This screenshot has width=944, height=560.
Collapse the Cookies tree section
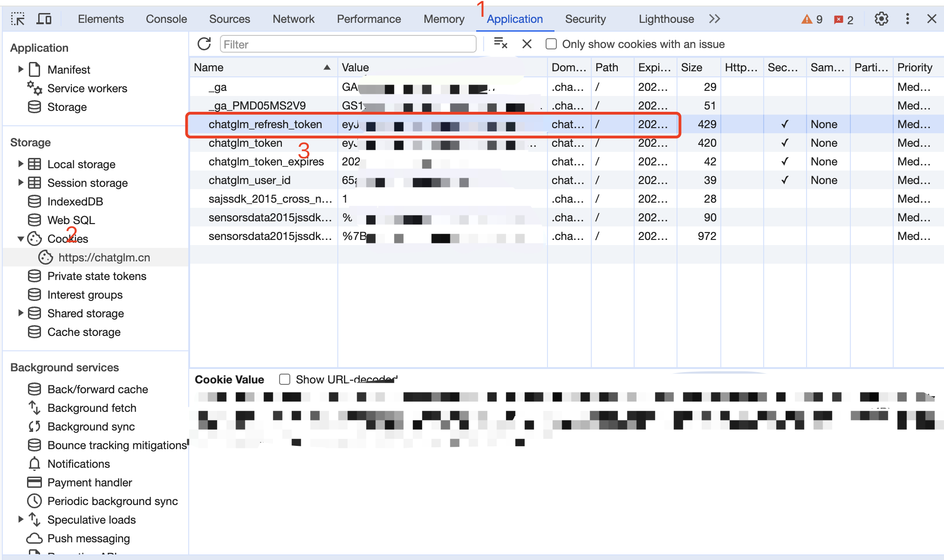(x=21, y=239)
